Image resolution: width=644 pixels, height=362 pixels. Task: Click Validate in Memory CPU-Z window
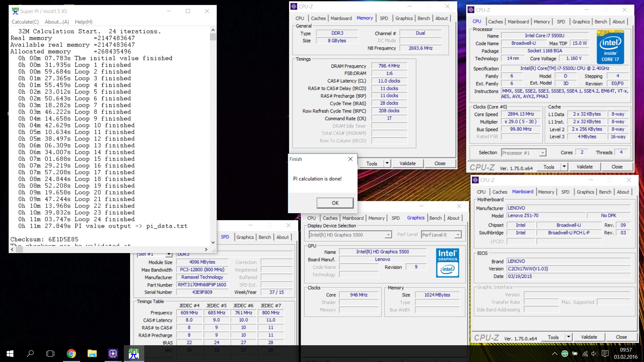[408, 163]
